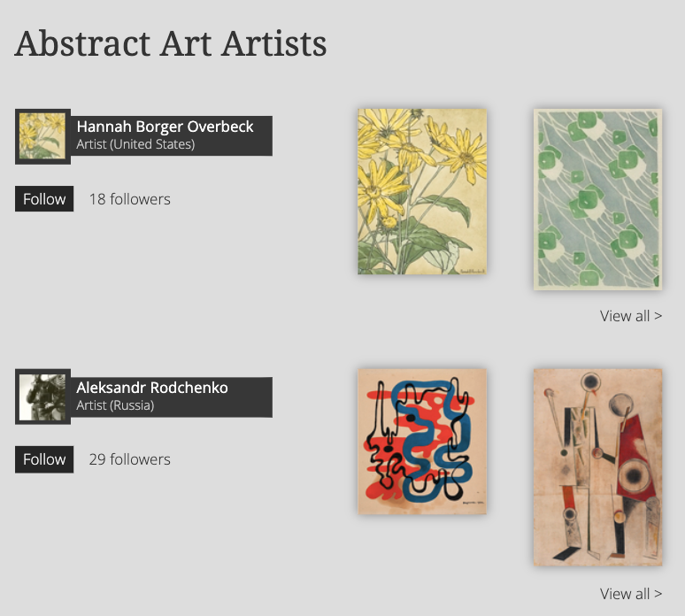Click the Hannah Borger Overbeck name link

(x=165, y=127)
